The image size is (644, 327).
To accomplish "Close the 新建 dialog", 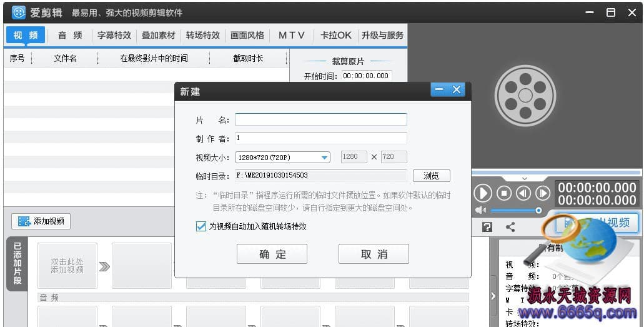I will click(457, 89).
